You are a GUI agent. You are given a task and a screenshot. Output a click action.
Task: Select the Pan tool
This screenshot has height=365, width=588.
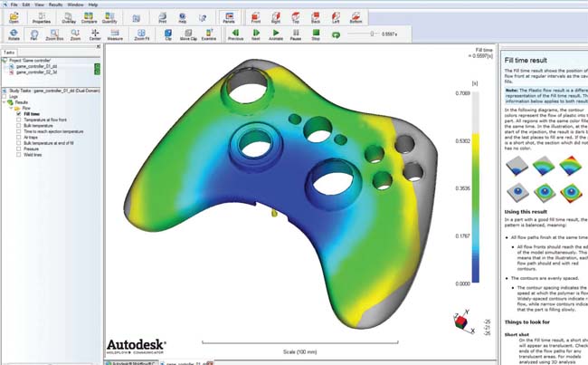pos(33,34)
